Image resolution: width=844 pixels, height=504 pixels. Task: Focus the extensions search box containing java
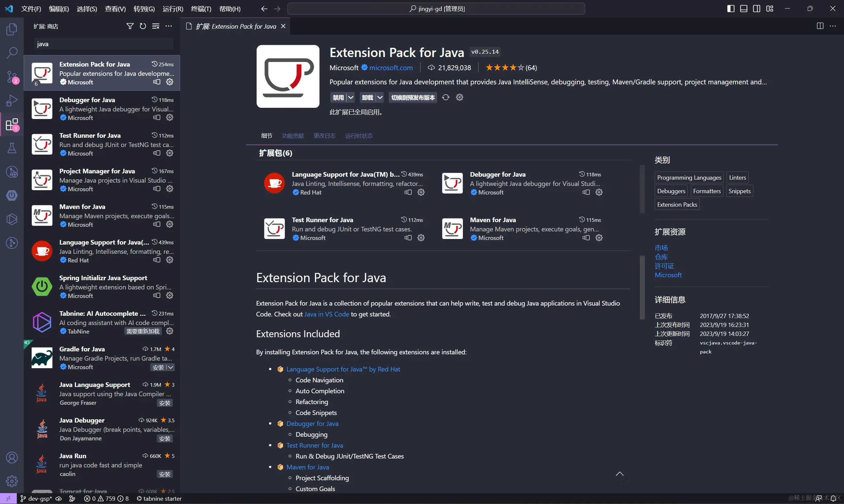point(104,44)
